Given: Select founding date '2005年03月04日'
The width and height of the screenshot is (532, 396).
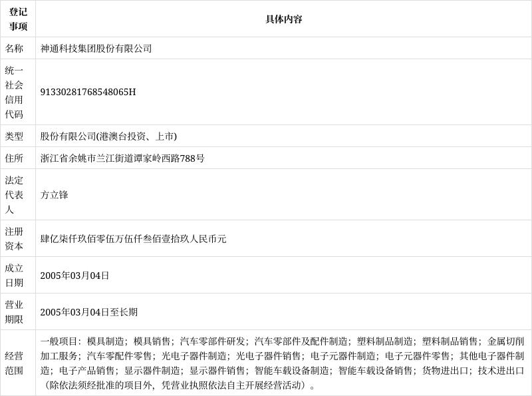Looking at the screenshot, I should 74,276.
